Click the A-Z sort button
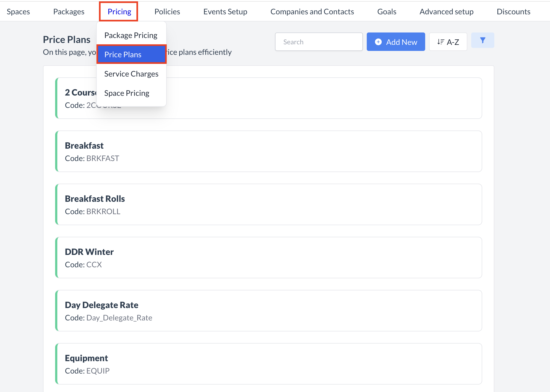This screenshot has width=550, height=392. (448, 42)
